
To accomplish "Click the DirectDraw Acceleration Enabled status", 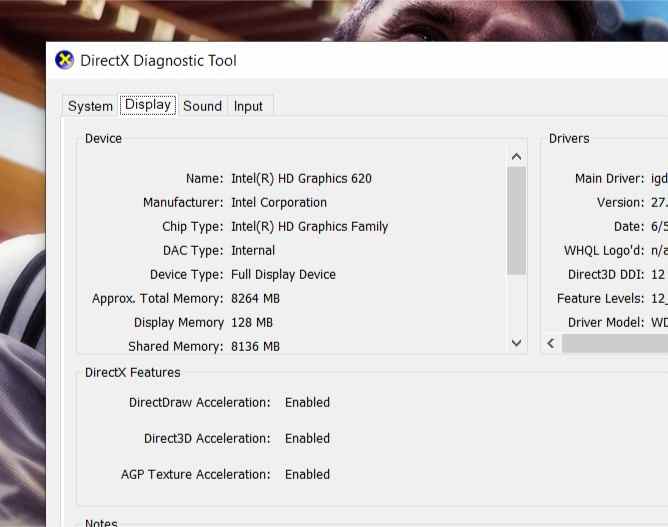I will pos(307,403).
